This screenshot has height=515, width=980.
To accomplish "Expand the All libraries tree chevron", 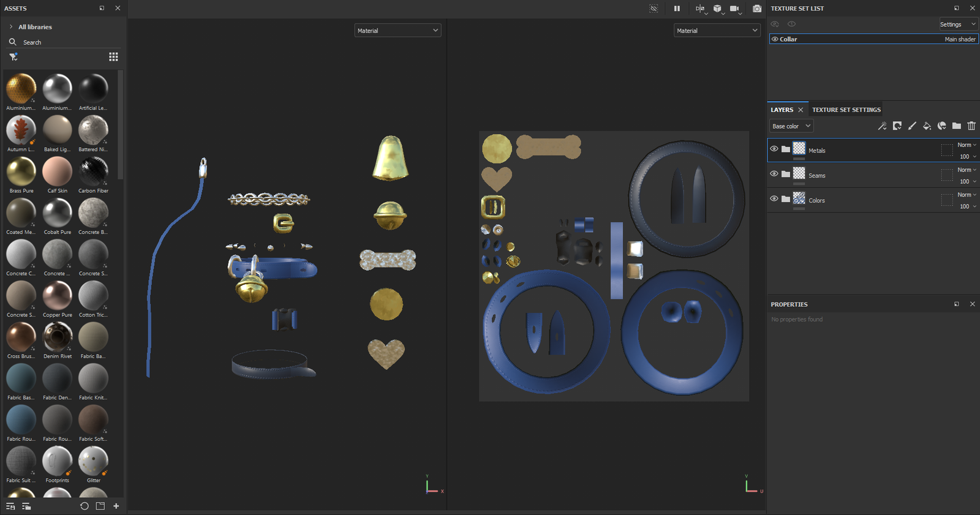I will 11,27.
